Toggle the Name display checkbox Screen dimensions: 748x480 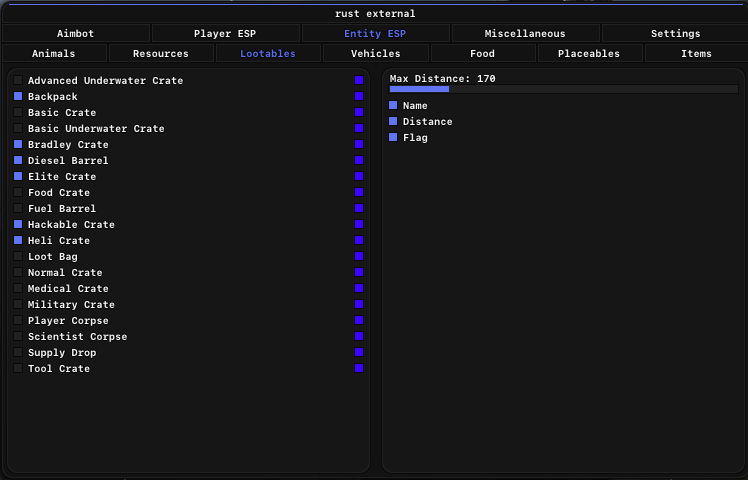(393, 105)
